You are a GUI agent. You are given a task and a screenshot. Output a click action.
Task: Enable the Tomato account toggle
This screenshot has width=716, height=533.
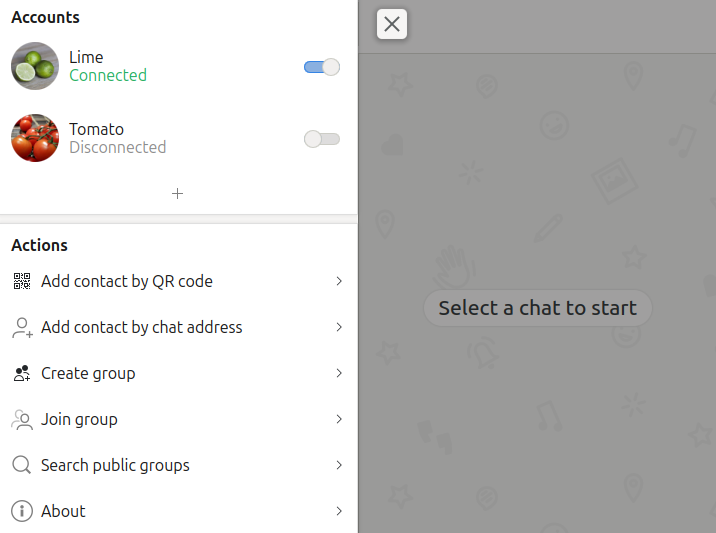[322, 139]
